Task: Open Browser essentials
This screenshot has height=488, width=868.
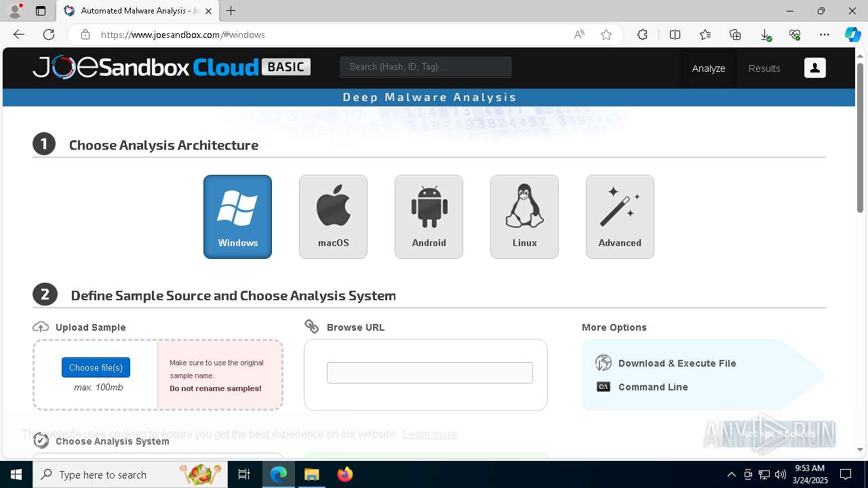Action: [795, 35]
